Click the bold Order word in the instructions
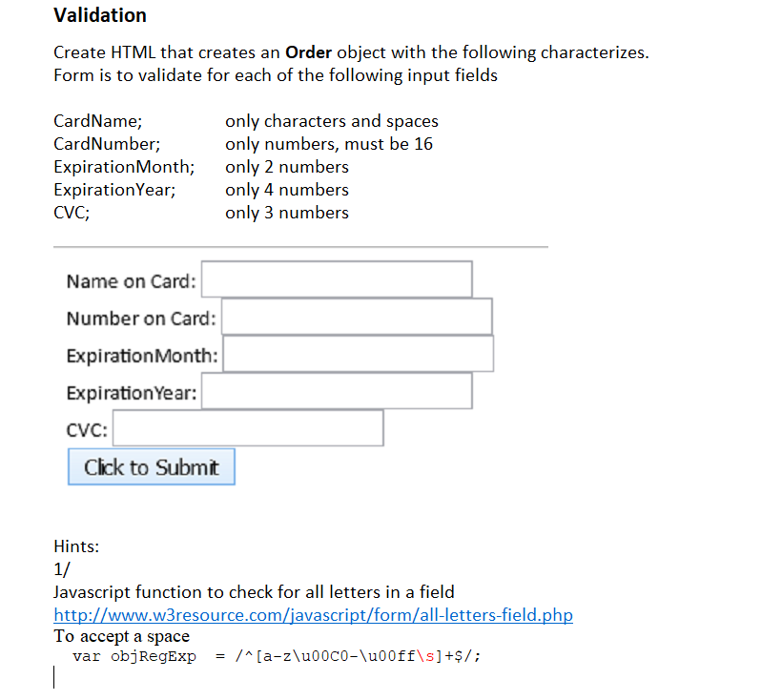 coord(308,52)
